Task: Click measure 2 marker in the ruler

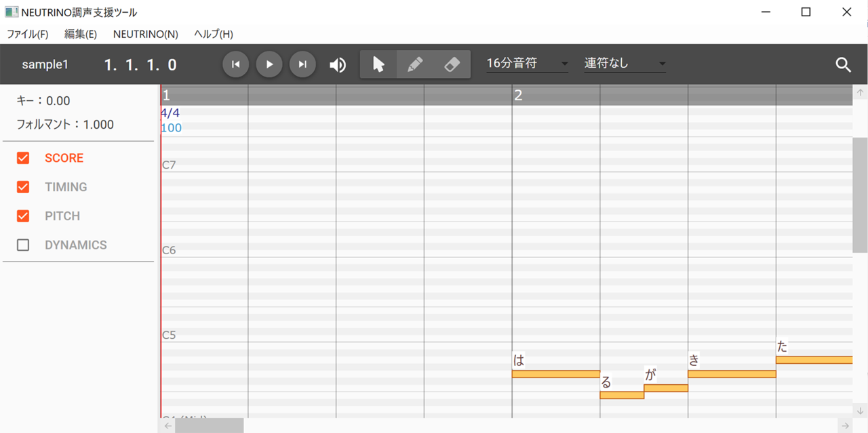Action: click(519, 95)
